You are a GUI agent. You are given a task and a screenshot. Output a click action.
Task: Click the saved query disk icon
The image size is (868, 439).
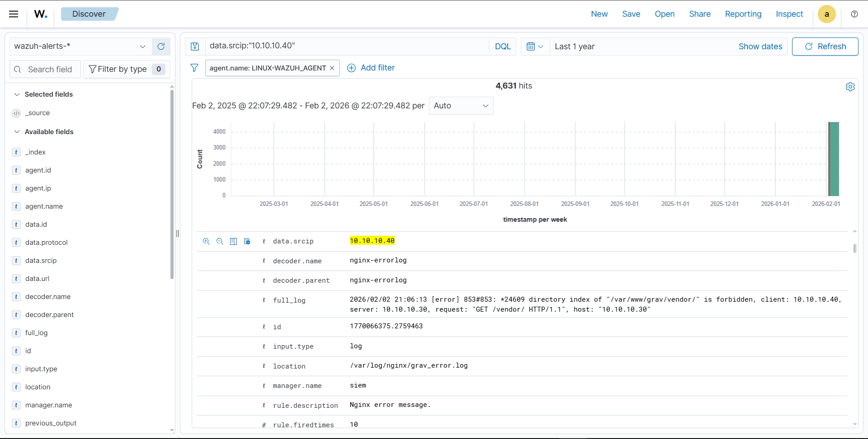tap(195, 47)
